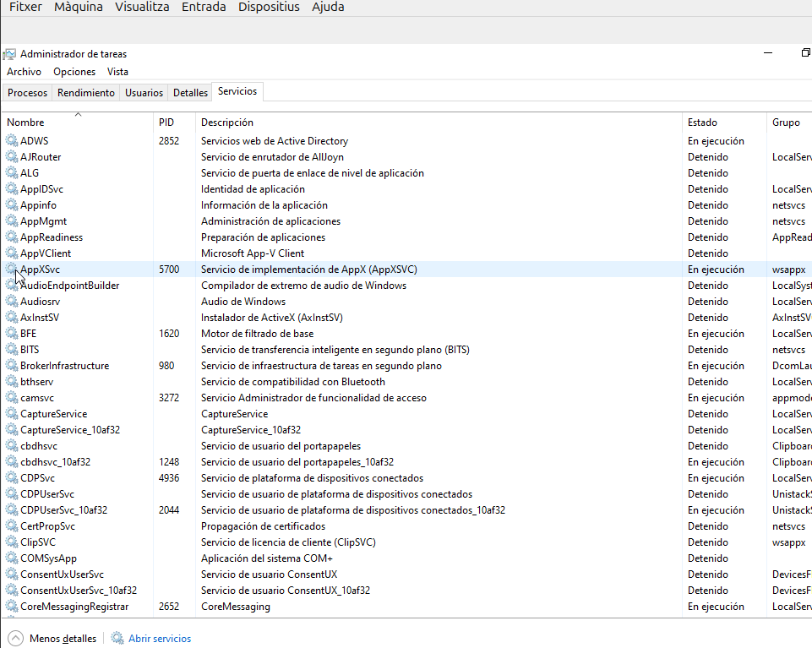Select the Audiosrv service gear icon
The width and height of the screenshot is (812, 648).
coord(12,302)
